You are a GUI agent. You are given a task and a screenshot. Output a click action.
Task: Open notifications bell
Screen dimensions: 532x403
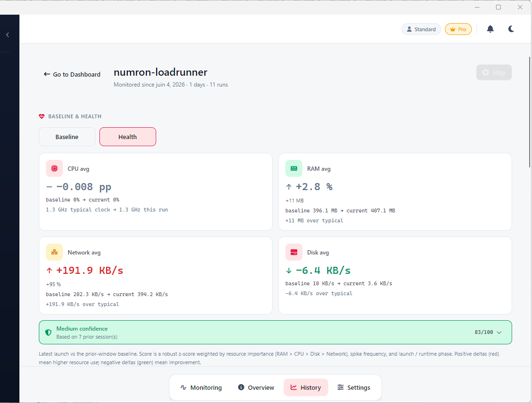(x=490, y=29)
